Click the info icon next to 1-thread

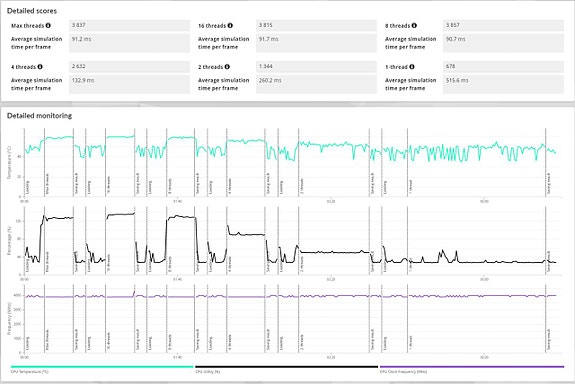412,67
